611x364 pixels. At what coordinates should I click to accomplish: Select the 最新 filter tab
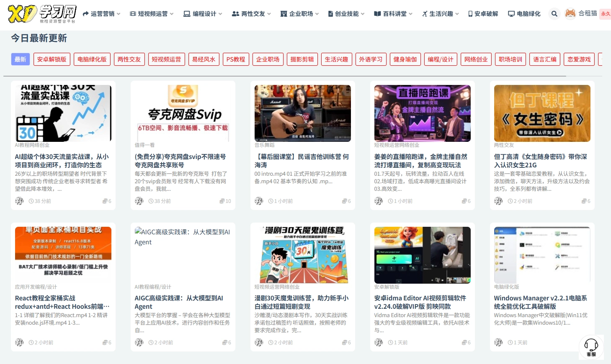[x=20, y=59]
